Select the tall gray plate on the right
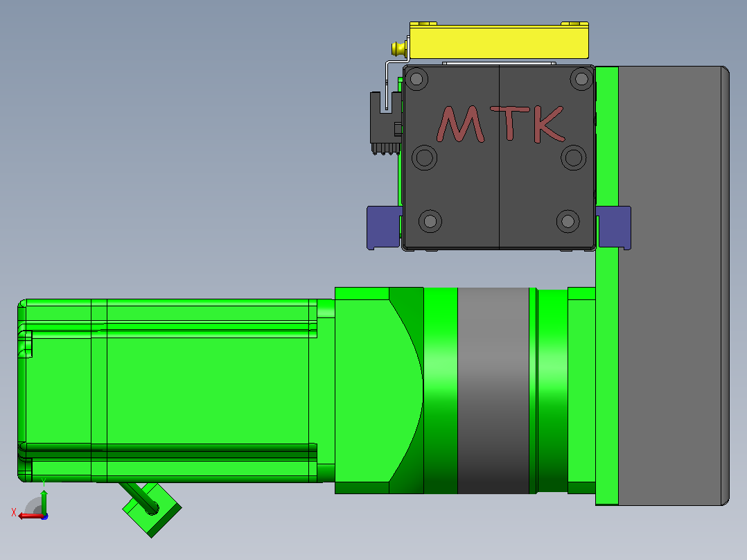The width and height of the screenshot is (747, 560). [x=674, y=286]
